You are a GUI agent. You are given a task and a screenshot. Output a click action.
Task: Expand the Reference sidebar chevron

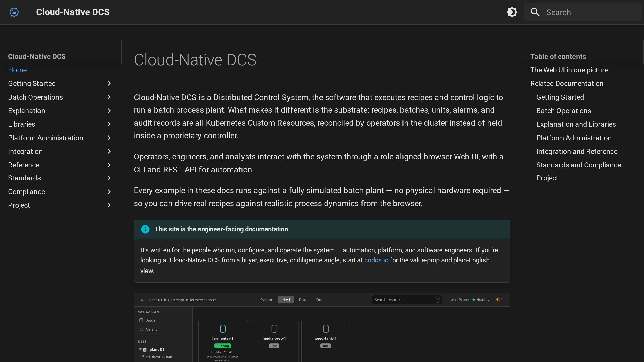click(x=109, y=165)
